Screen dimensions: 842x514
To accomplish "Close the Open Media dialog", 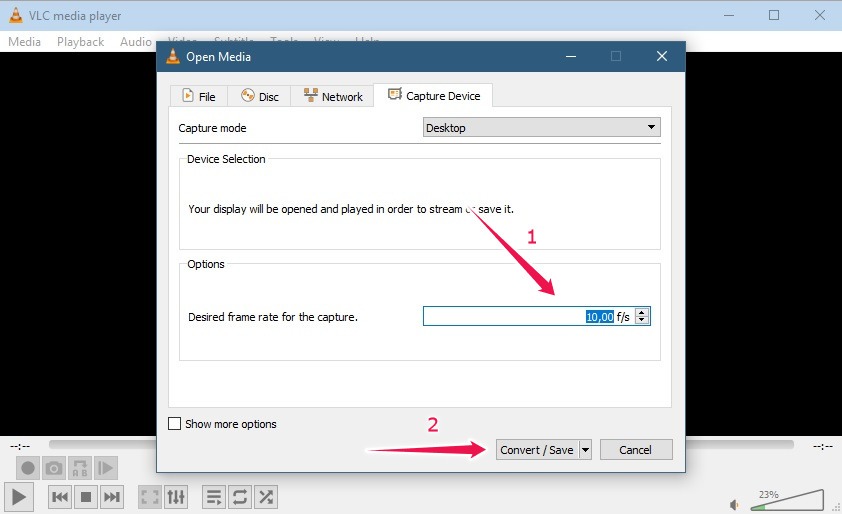I will [662, 56].
